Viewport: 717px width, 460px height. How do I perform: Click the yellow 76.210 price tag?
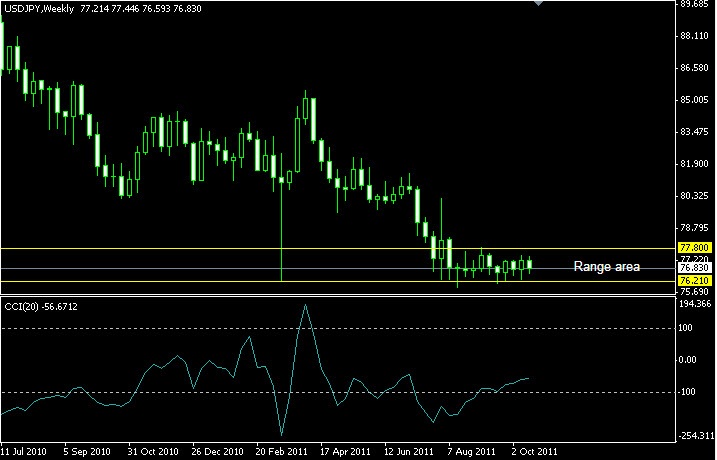pos(693,282)
